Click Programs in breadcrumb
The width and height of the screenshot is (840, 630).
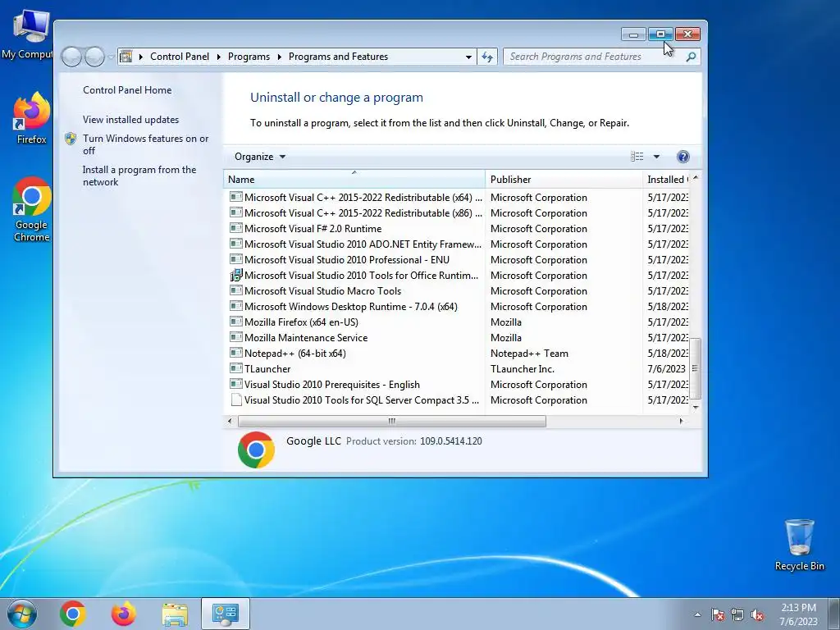coord(249,57)
